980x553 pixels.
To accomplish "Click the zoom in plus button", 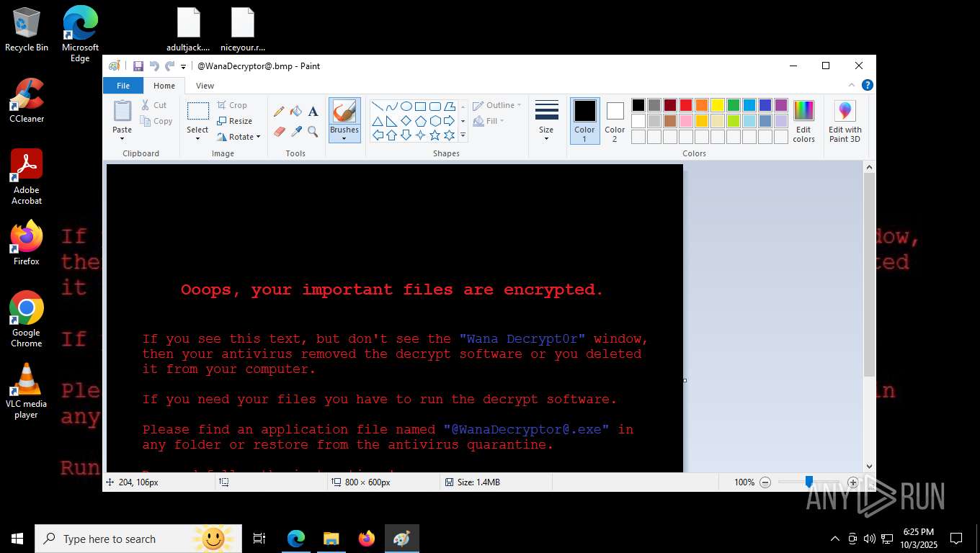I will pos(853,482).
